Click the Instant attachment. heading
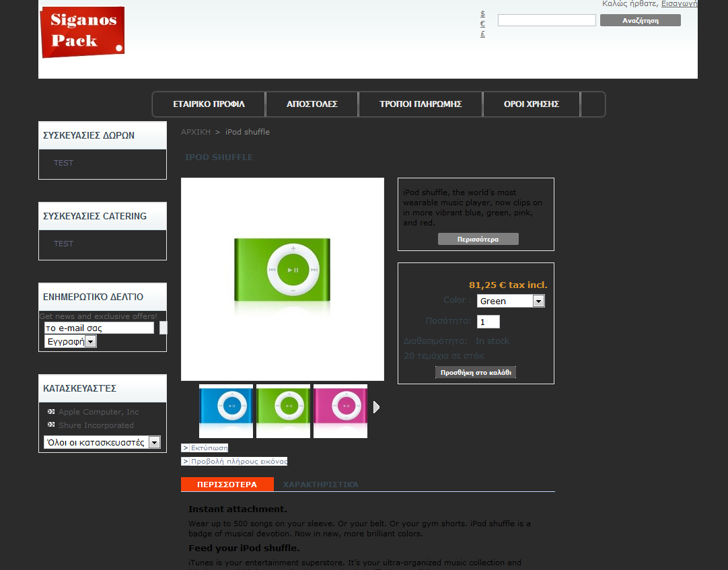Image resolution: width=728 pixels, height=570 pixels. click(x=238, y=509)
